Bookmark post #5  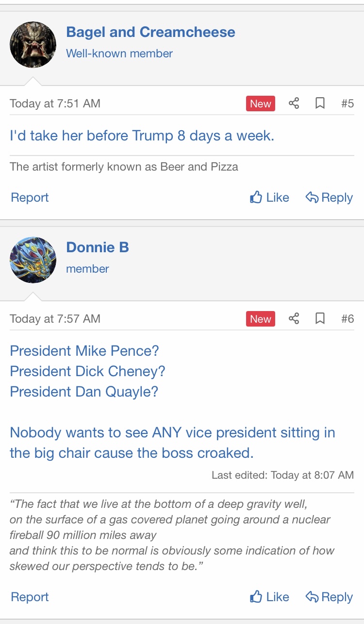point(320,104)
